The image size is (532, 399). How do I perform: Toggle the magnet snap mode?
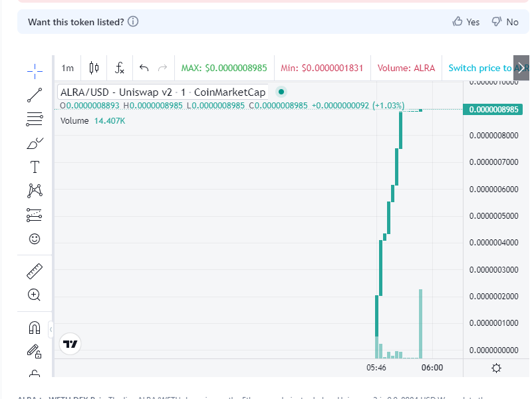[35, 328]
